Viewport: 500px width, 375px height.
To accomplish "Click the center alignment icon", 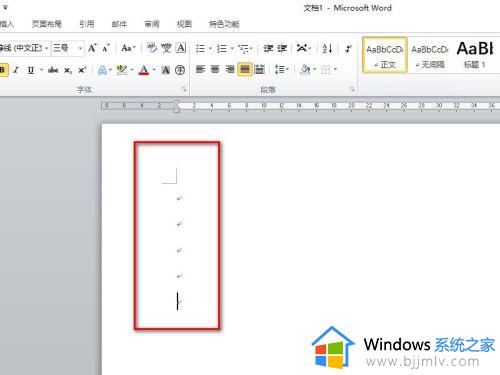I will (x=215, y=69).
